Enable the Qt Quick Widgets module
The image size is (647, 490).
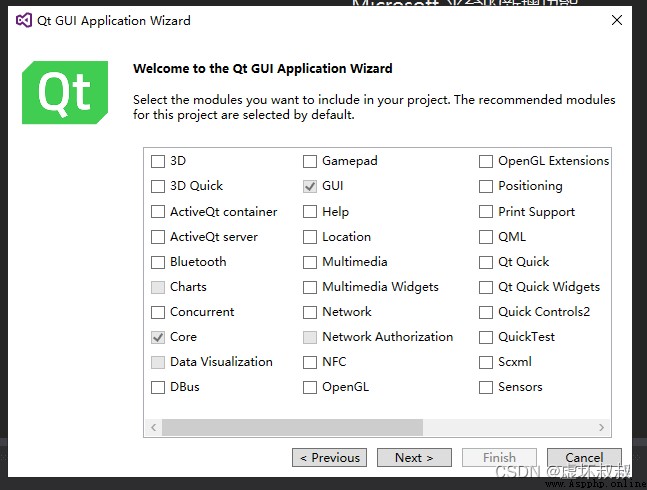click(486, 287)
